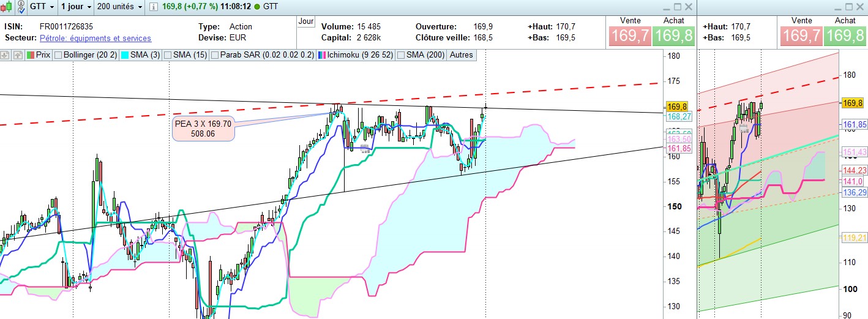Maximize the right chart panel
Viewport: 868px width, 319px height.
(850, 7)
